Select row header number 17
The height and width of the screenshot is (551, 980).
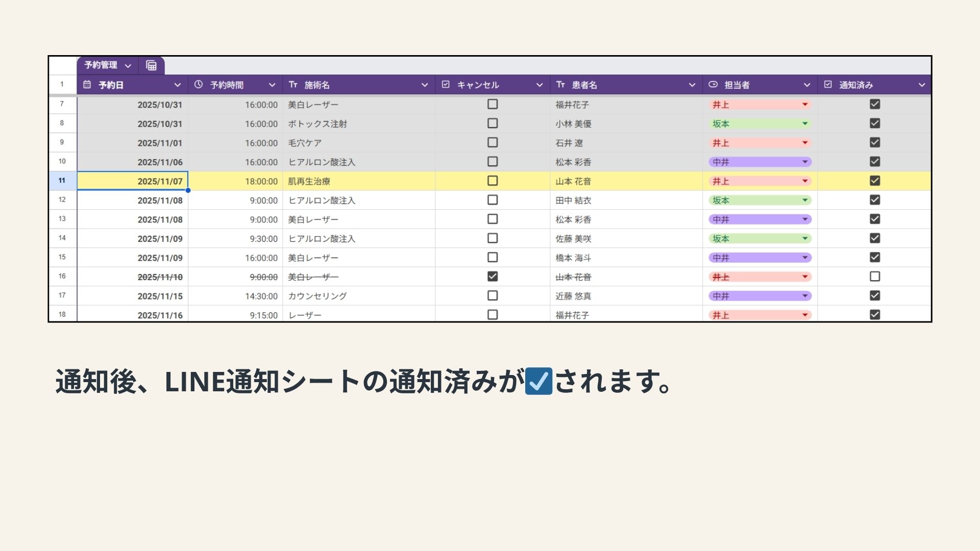point(62,295)
